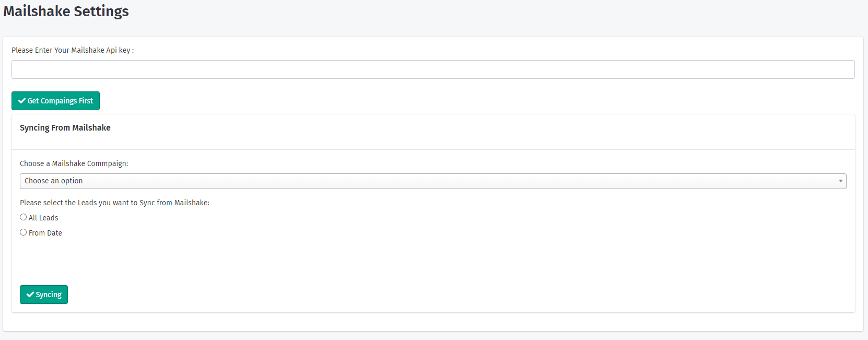The height and width of the screenshot is (340, 868).
Task: Click the "Please Enter Your Mailshake Api key" label
Action: coord(73,50)
